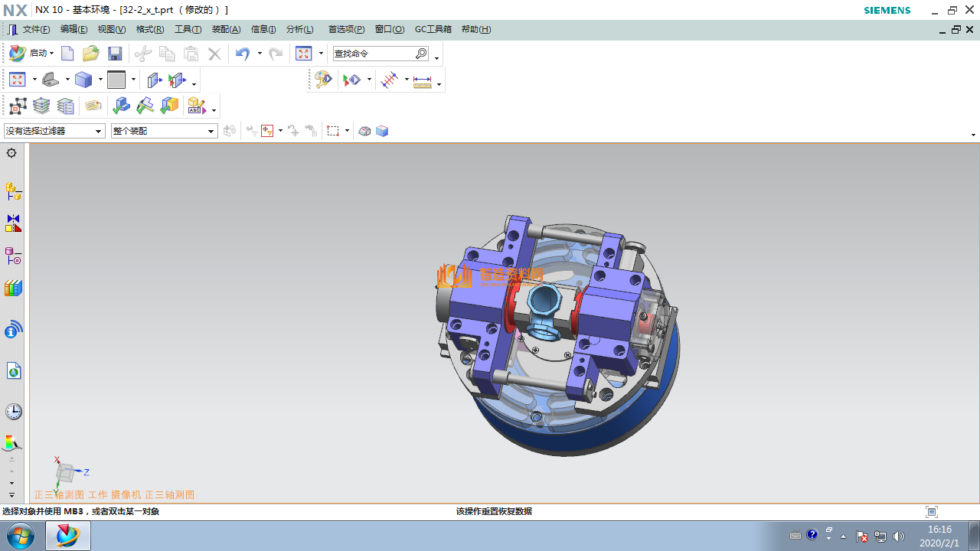This screenshot has width=980, height=551.
Task: Click the Save floppy disk icon
Action: [x=115, y=54]
